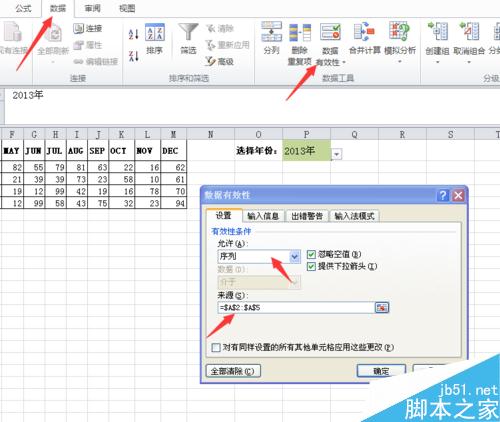
Task: Toggle the 忽略空值 checkbox
Action: (x=311, y=255)
